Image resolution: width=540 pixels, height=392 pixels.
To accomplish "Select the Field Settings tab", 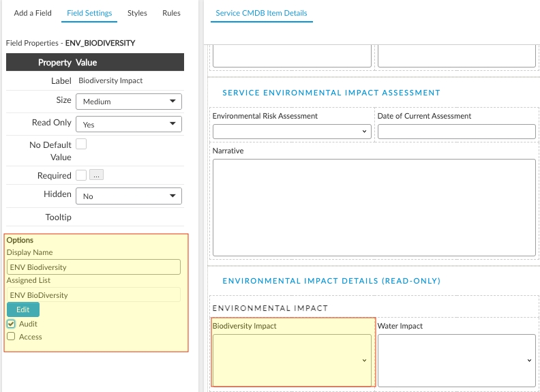I will (x=89, y=13).
